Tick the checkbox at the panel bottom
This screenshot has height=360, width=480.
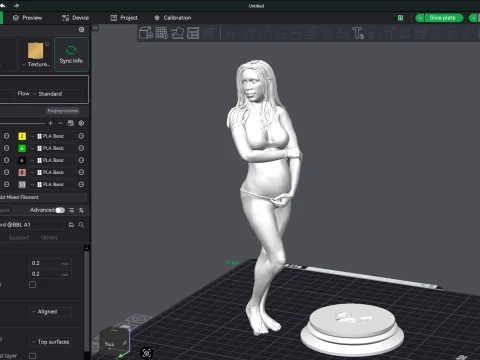pos(32,356)
